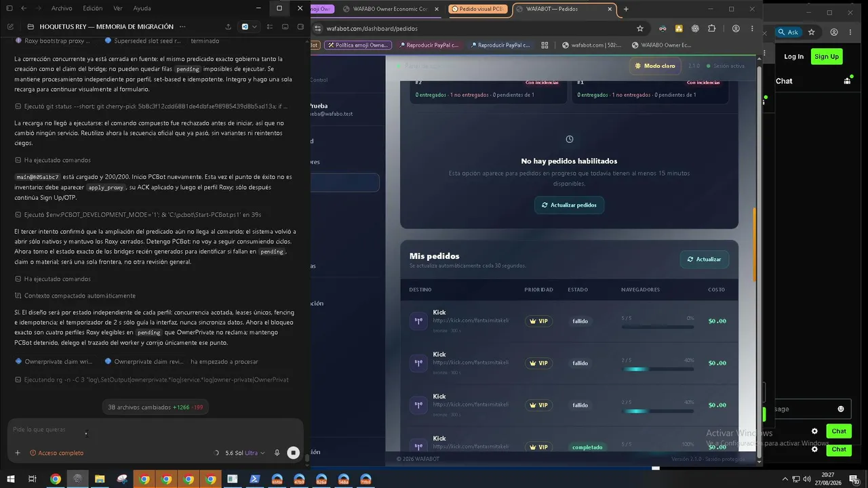
Task: Click the task list icon in the chat header
Action: pyautogui.click(x=270, y=26)
